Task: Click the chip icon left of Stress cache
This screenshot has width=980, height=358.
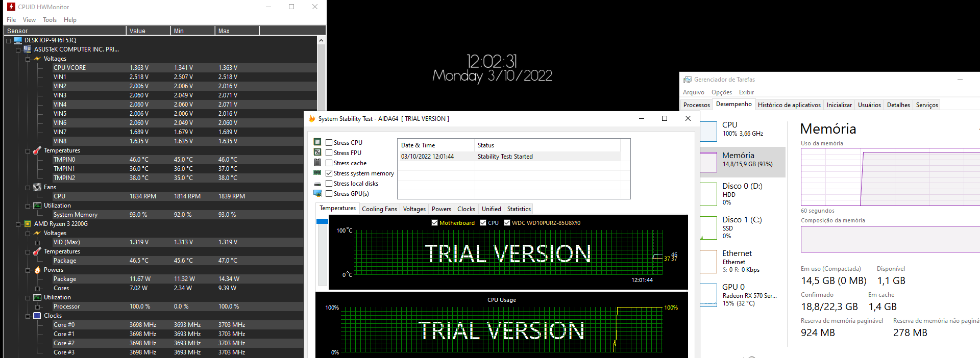Action: (317, 162)
